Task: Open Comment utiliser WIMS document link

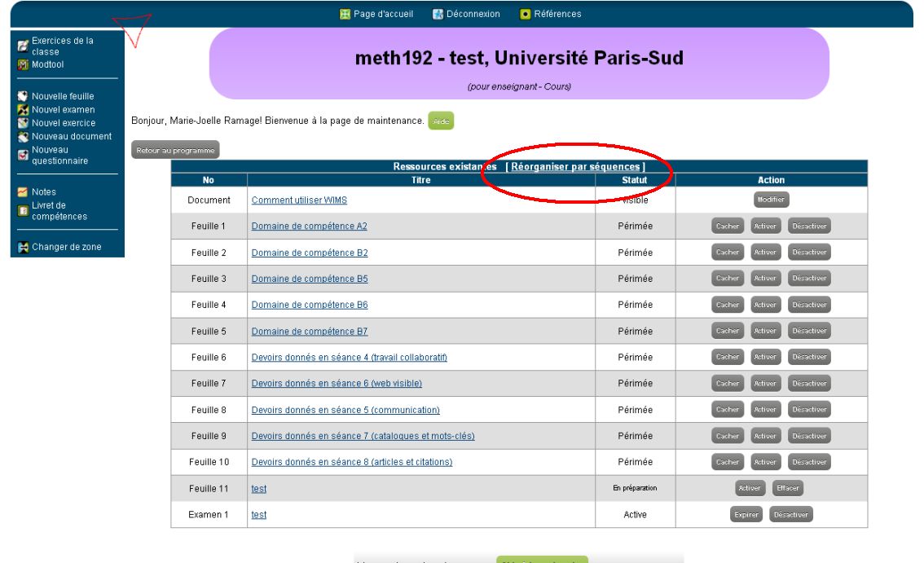Action: (x=299, y=200)
